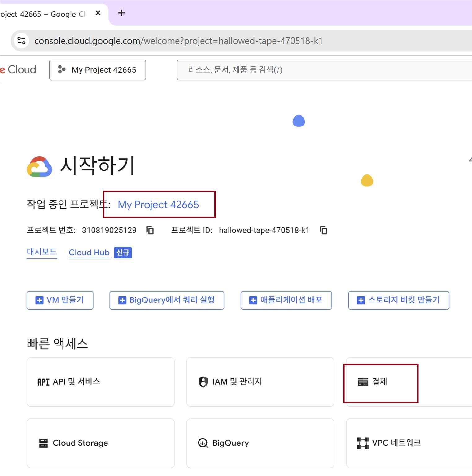The width and height of the screenshot is (472, 476).
Task: Click the VM 만들기 button
Action: coord(60,300)
